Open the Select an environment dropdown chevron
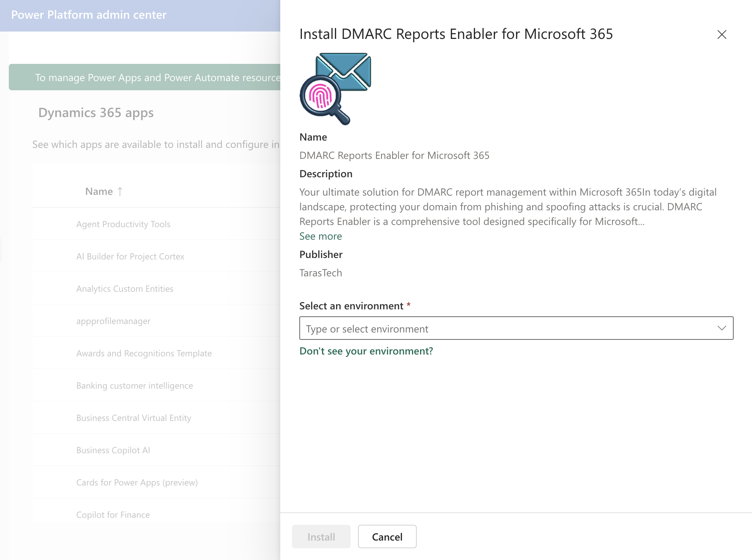Viewport: 752px width, 560px height. [x=722, y=328]
